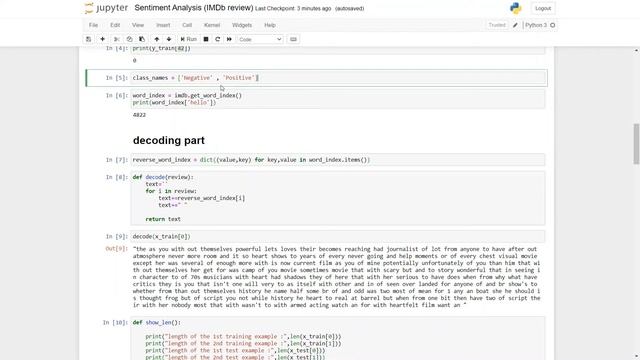Image resolution: width=640 pixels, height=360 pixels.
Task: Rename the notebook title Sentiment Analysis
Action: tap(194, 8)
